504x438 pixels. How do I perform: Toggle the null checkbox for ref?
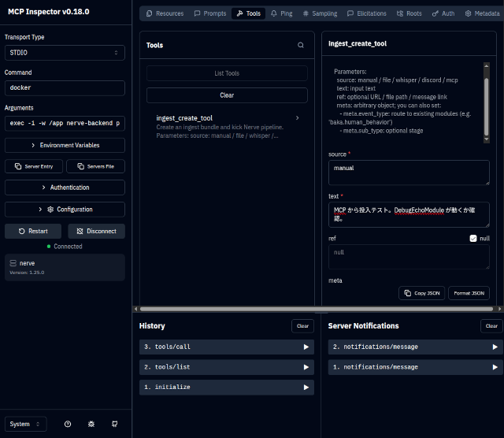coord(472,238)
